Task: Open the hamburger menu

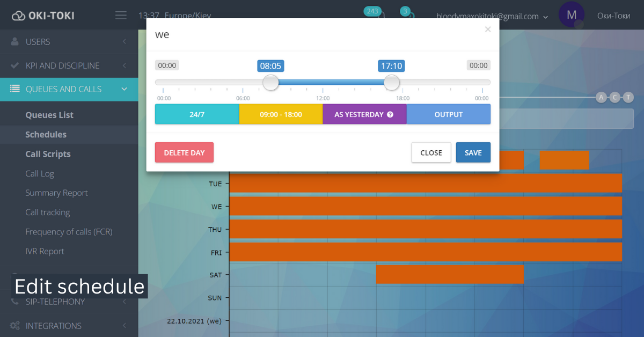Action: point(121,15)
